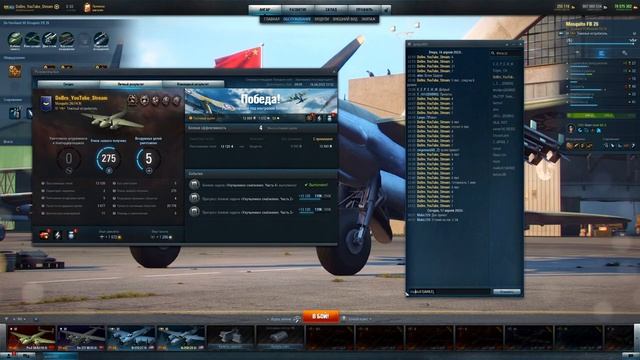Click the empty fifth module slot
The width and height of the screenshot is (640, 360).
pos(84,39)
